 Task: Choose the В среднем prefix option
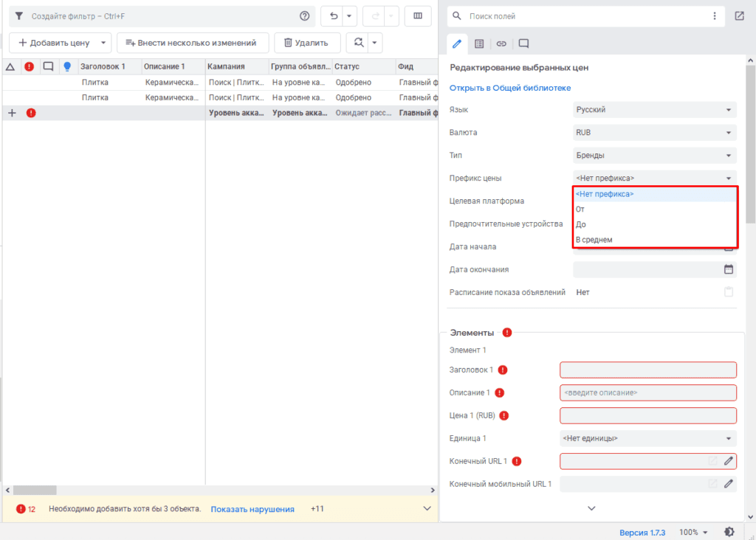[x=655, y=240]
